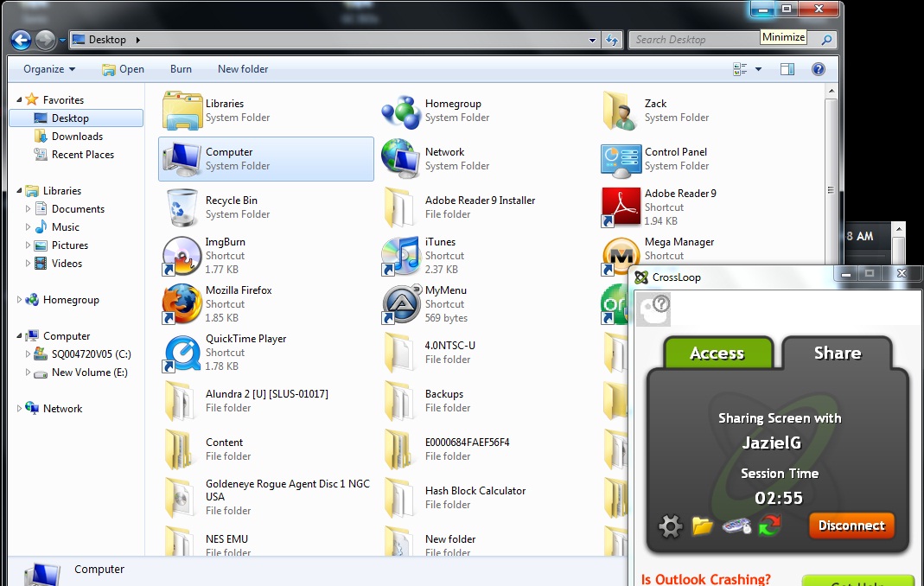Expand Homegroup in the navigation pane
This screenshot has width=924, height=586.
pyautogui.click(x=19, y=300)
